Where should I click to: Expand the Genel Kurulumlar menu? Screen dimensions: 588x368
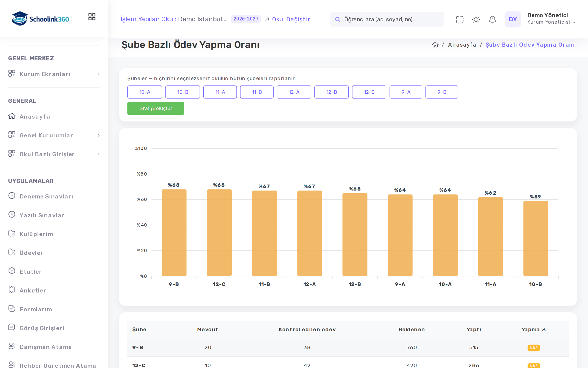tap(54, 135)
